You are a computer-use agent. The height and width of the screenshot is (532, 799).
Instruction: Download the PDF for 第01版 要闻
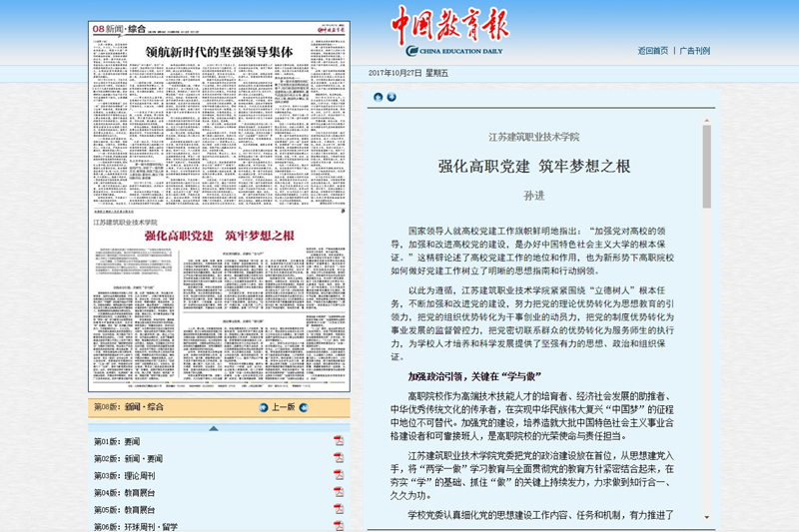(339, 441)
